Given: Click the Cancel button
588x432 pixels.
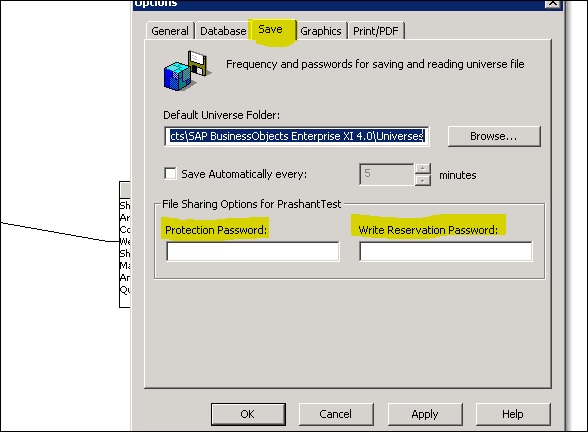Looking at the screenshot, I should [x=336, y=414].
